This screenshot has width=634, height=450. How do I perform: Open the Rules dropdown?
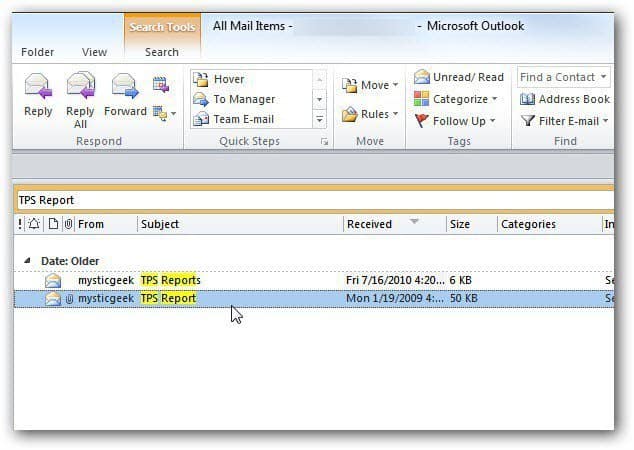point(370,114)
